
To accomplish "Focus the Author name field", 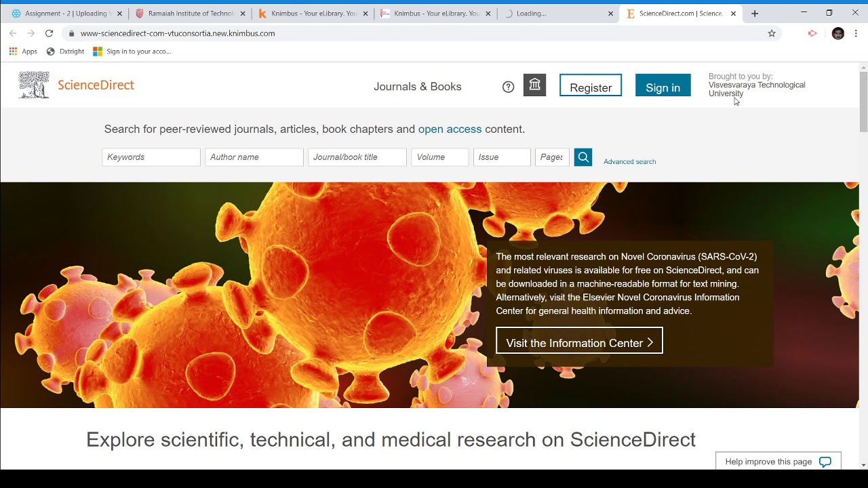I will tap(254, 157).
